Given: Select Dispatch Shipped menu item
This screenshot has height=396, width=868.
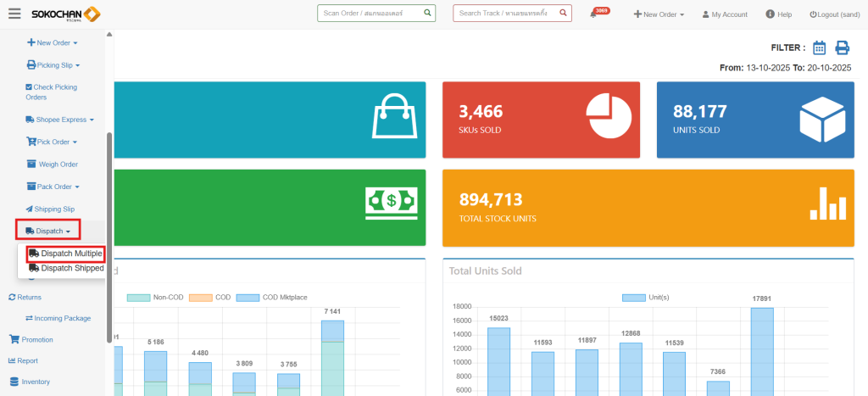Looking at the screenshot, I should click(65, 268).
